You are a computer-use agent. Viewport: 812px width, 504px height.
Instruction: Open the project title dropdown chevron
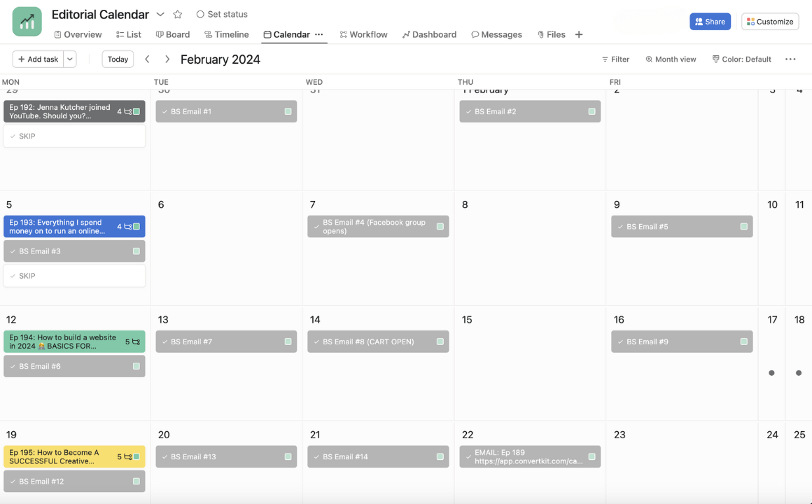[160, 15]
